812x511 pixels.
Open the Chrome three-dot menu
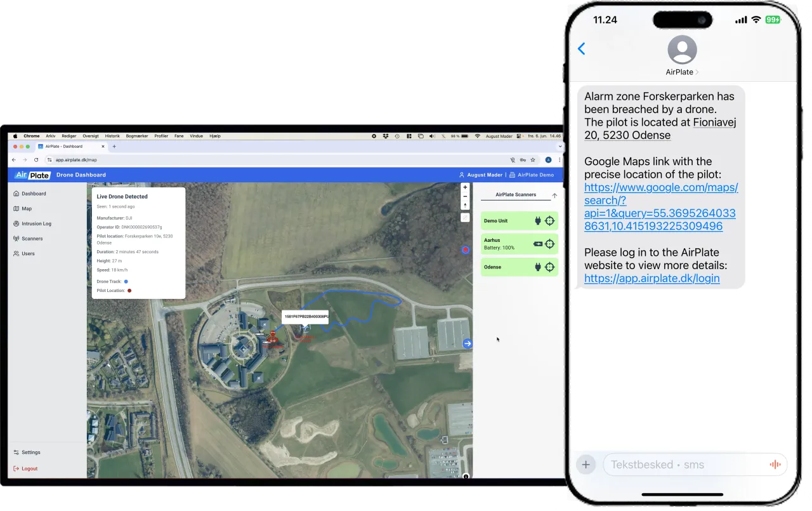coord(559,160)
